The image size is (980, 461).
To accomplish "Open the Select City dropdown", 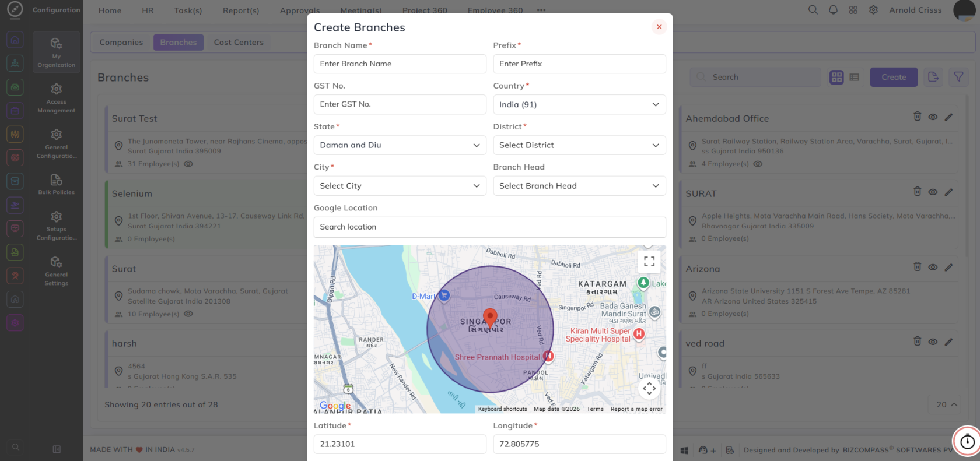I will [x=400, y=186].
